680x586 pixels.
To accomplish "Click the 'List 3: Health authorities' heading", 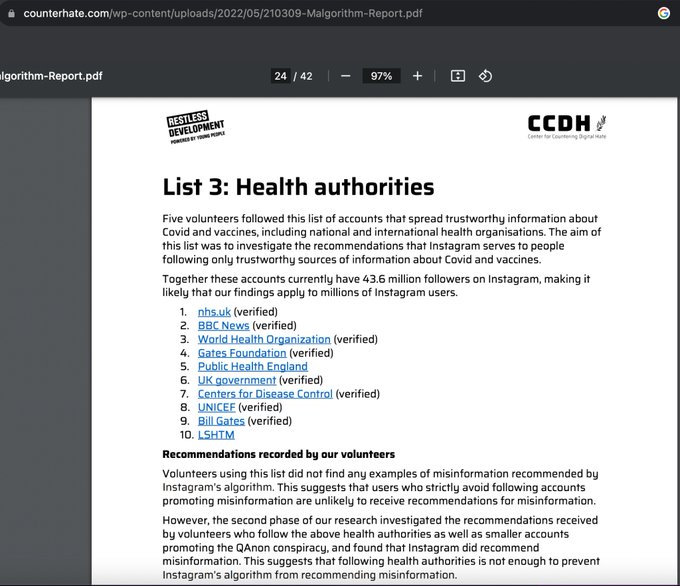I will [298, 187].
